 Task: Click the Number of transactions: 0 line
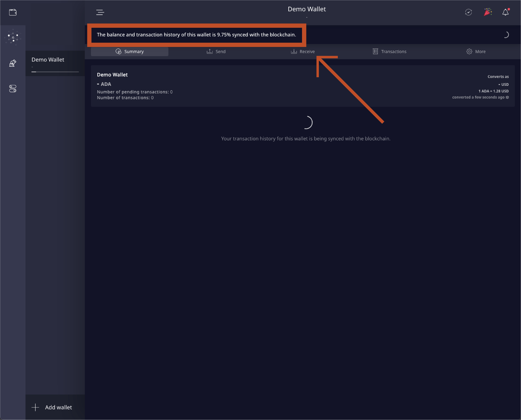coord(125,98)
